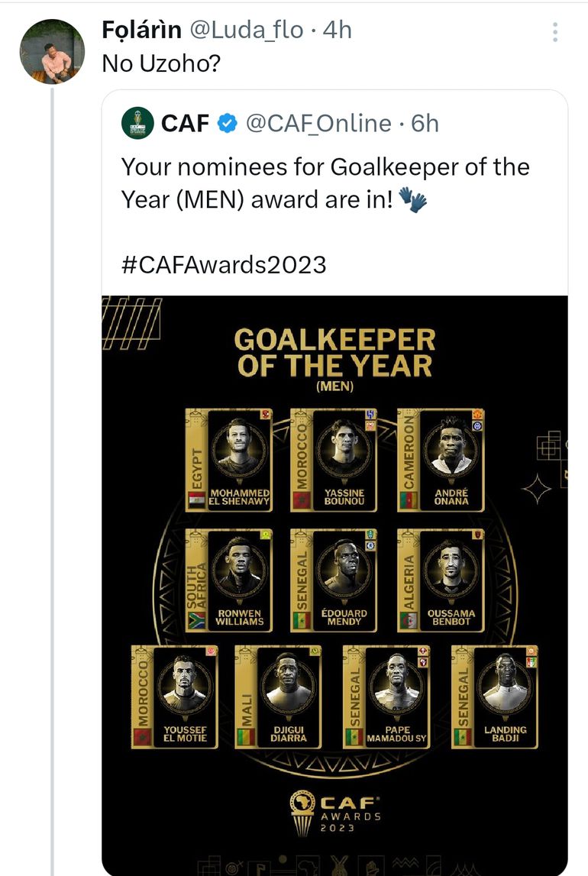Click the Ronwen Williams nominee card
Viewport: 588px width, 876px height.
pos(230,579)
